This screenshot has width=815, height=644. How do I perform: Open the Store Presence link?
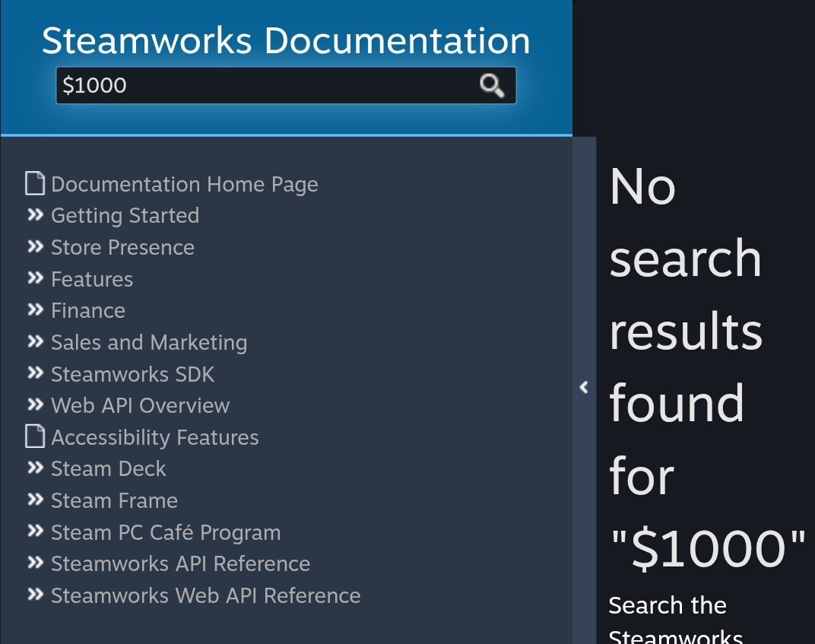point(122,247)
